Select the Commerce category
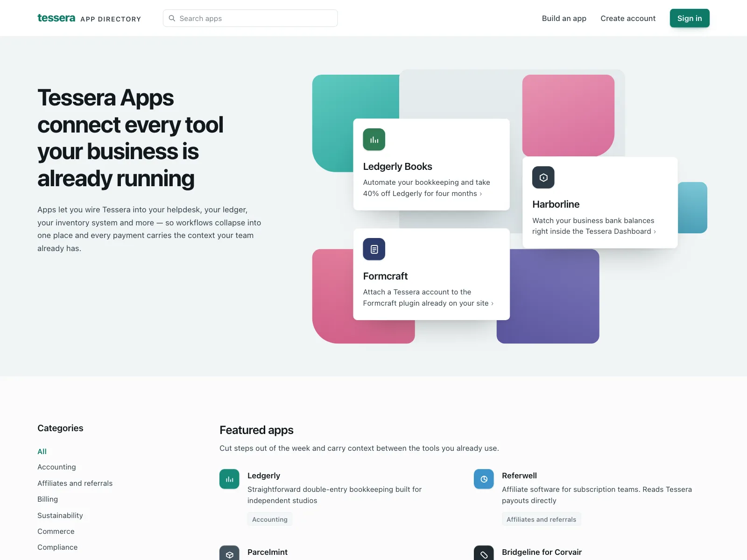Image resolution: width=747 pixels, height=560 pixels. pyautogui.click(x=56, y=532)
